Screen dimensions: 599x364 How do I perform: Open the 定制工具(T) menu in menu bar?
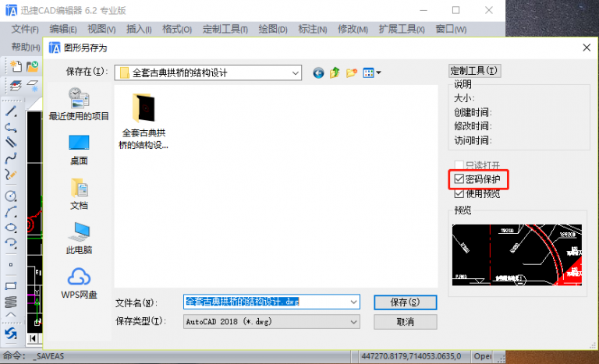pyautogui.click(x=225, y=29)
